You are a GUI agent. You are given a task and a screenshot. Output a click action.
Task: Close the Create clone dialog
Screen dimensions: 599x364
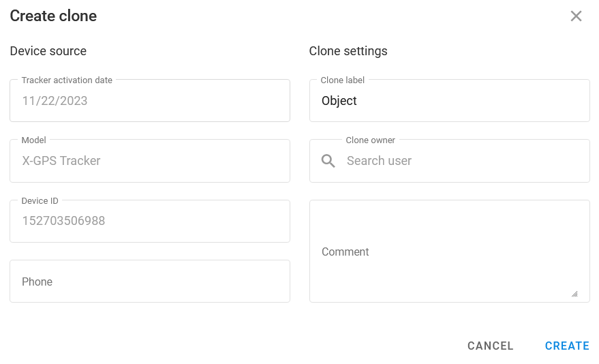point(576,16)
